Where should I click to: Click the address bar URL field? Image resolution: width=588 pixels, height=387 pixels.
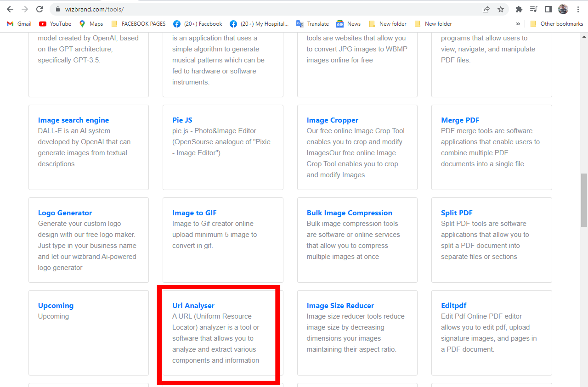266,9
